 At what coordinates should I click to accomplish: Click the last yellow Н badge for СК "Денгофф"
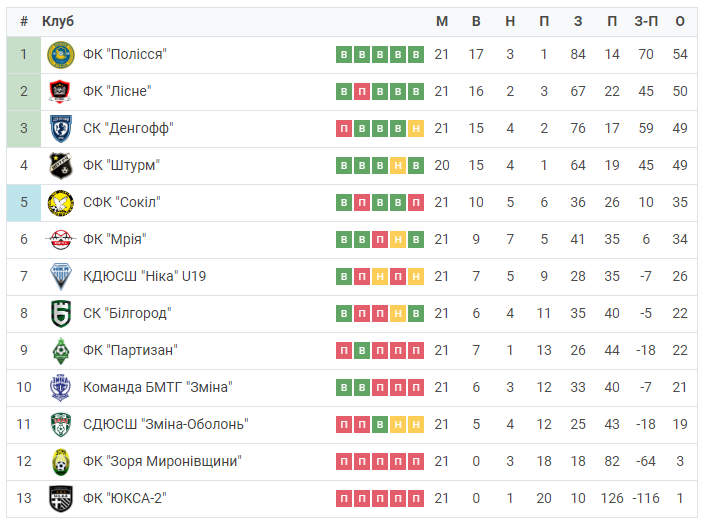416,128
